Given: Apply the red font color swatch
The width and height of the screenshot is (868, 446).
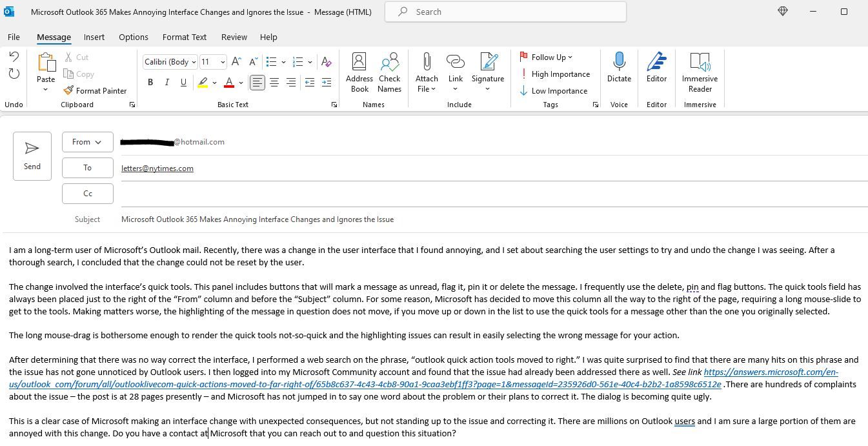Looking at the screenshot, I should pyautogui.click(x=228, y=82).
